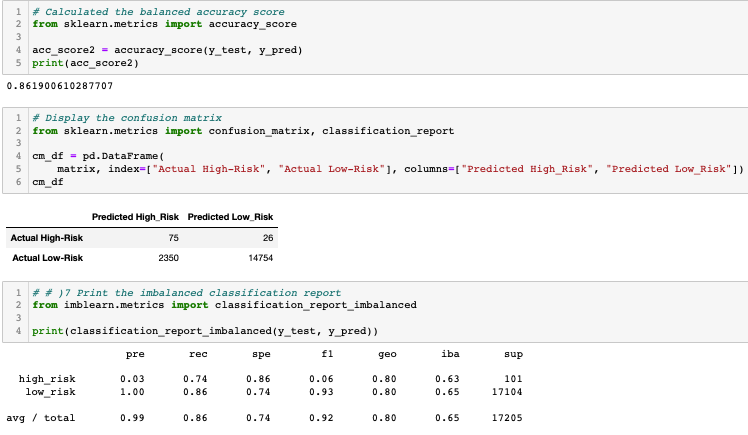
Task: Click the 'f1' column header in report
Action: coord(327,354)
